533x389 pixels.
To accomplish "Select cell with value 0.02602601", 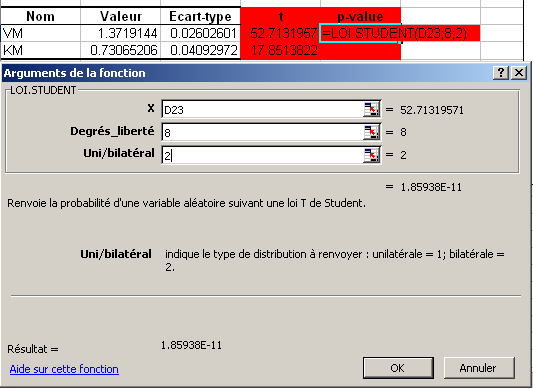I will (x=200, y=33).
